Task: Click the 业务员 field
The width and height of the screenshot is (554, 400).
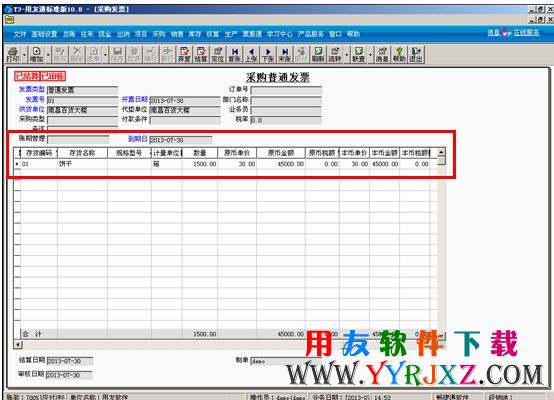Action: (x=286, y=110)
